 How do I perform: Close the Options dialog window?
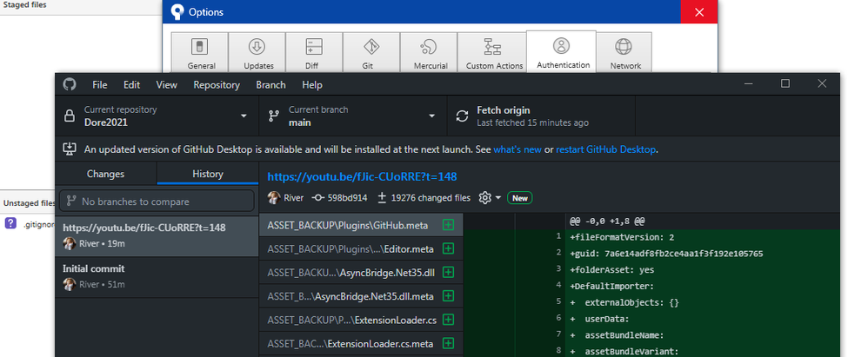[699, 11]
